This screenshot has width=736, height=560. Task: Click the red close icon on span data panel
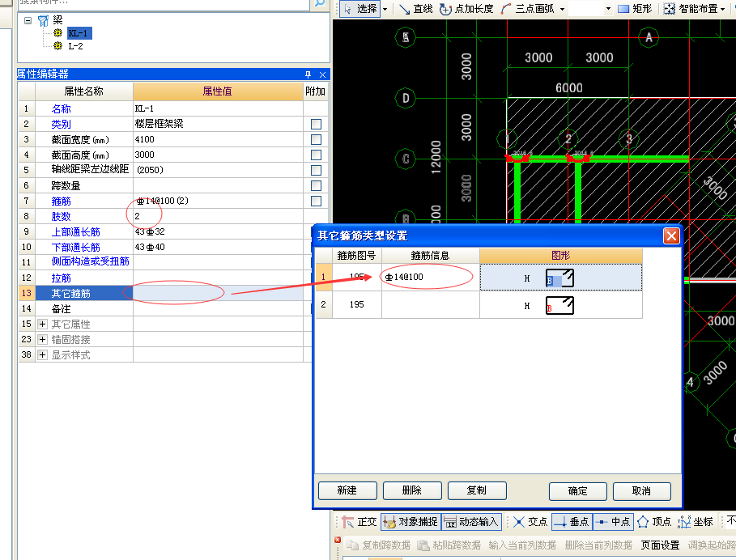click(338, 541)
